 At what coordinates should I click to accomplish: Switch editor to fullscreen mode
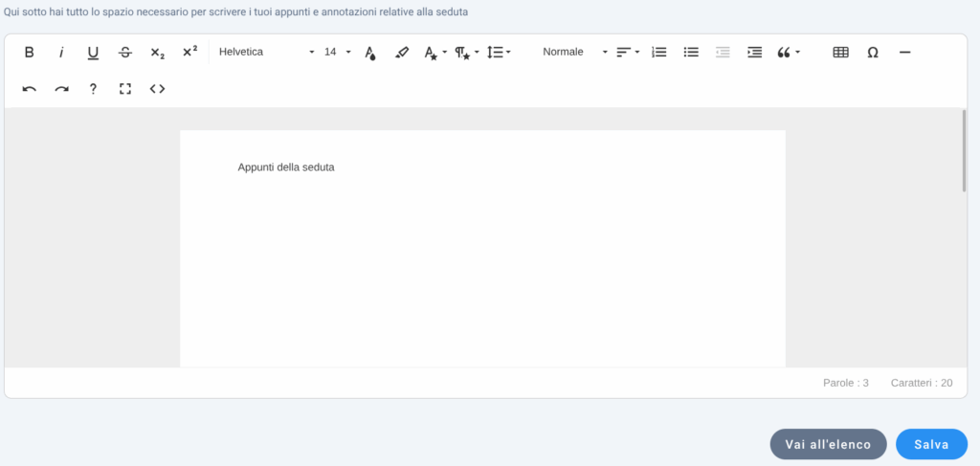[125, 89]
